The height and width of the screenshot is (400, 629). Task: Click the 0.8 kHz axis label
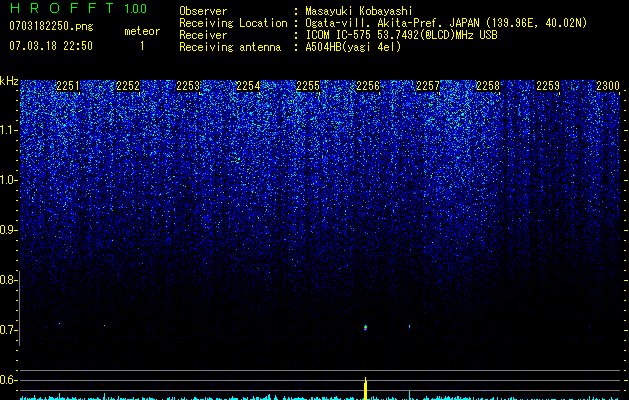(8, 280)
